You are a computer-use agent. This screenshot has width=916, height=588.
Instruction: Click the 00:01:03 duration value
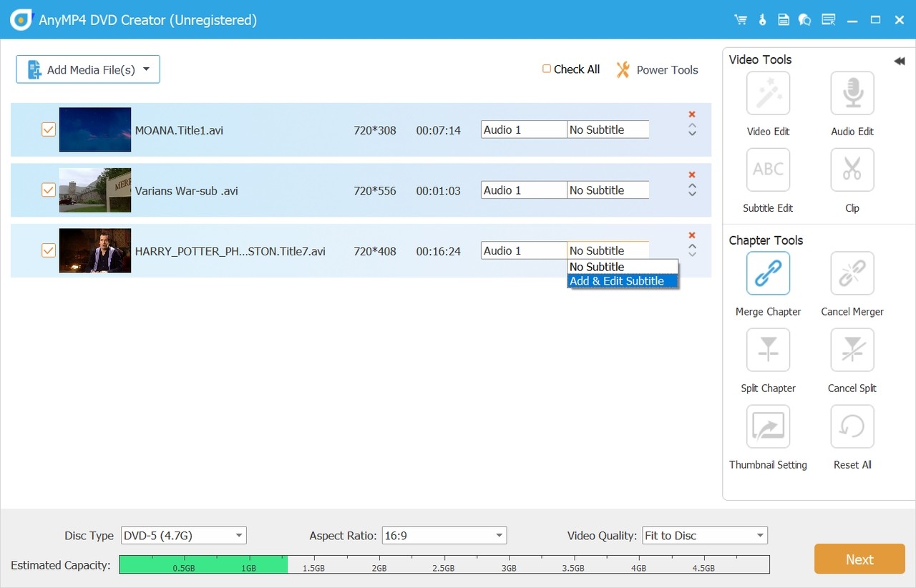[x=439, y=191]
